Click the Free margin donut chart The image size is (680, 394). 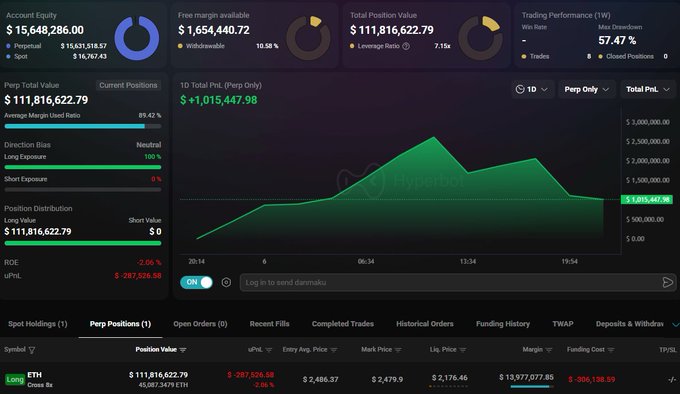tap(308, 38)
